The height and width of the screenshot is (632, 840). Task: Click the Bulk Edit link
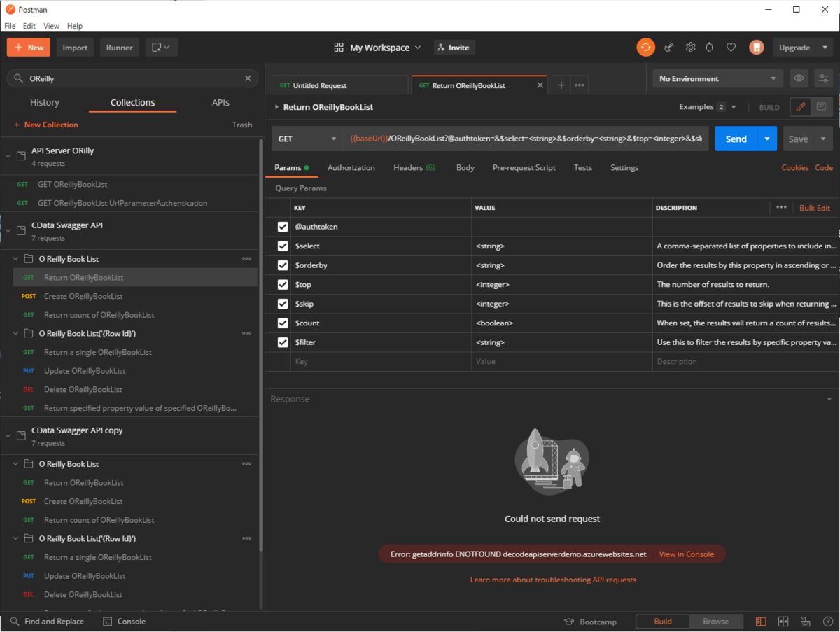tap(815, 208)
